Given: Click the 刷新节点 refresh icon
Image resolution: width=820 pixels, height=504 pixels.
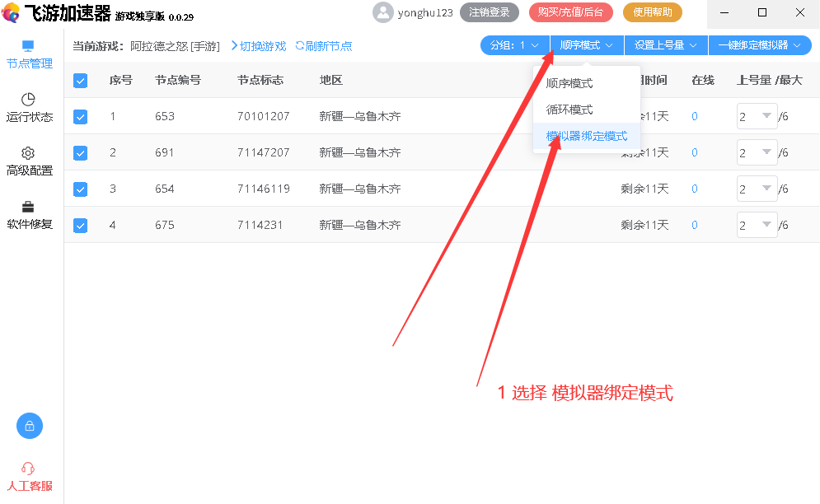Looking at the screenshot, I should 300,46.
